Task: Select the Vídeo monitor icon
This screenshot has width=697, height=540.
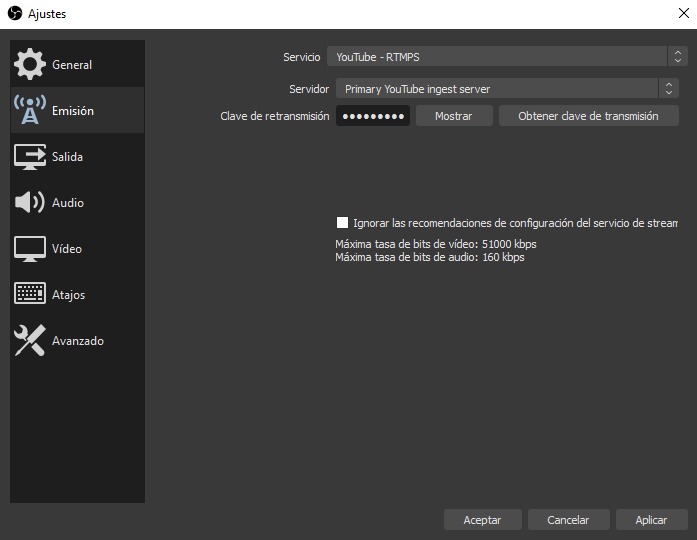Action: (29, 249)
